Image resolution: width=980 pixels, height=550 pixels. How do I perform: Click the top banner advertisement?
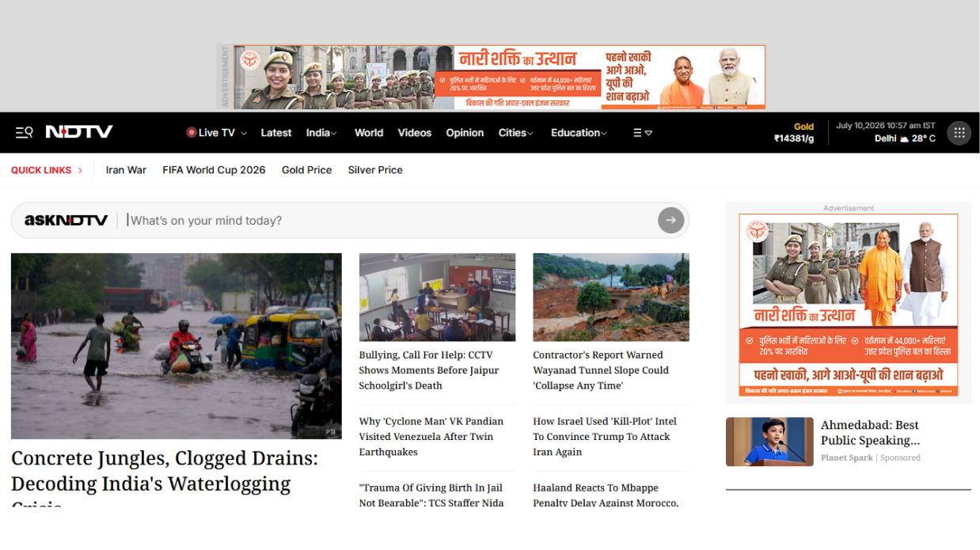(x=499, y=77)
